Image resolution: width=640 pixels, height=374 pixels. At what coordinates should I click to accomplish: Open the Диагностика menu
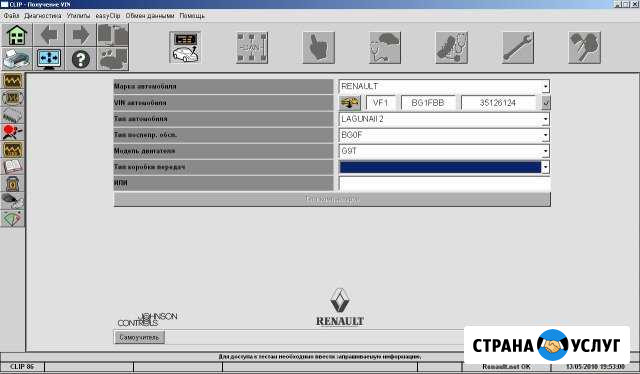coord(43,16)
